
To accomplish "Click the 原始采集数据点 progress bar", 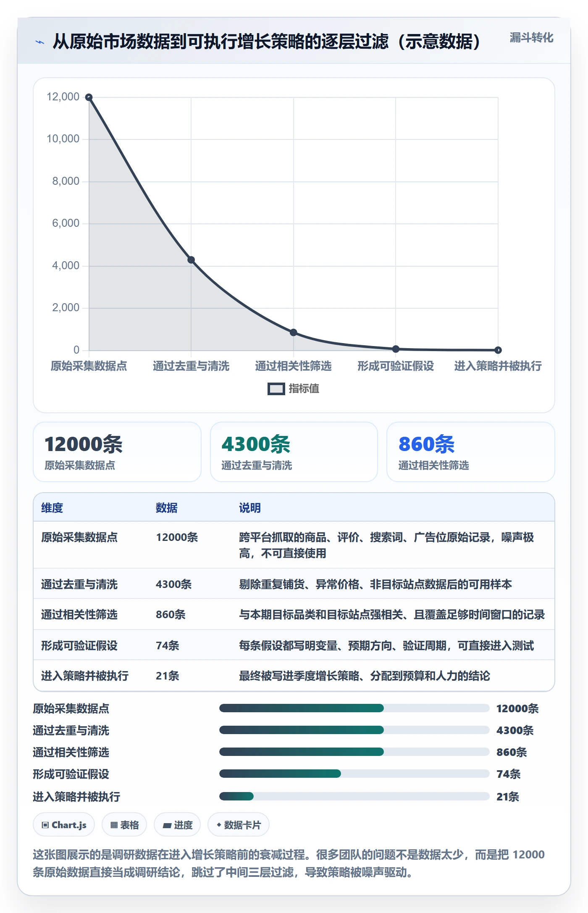I will pos(354,708).
